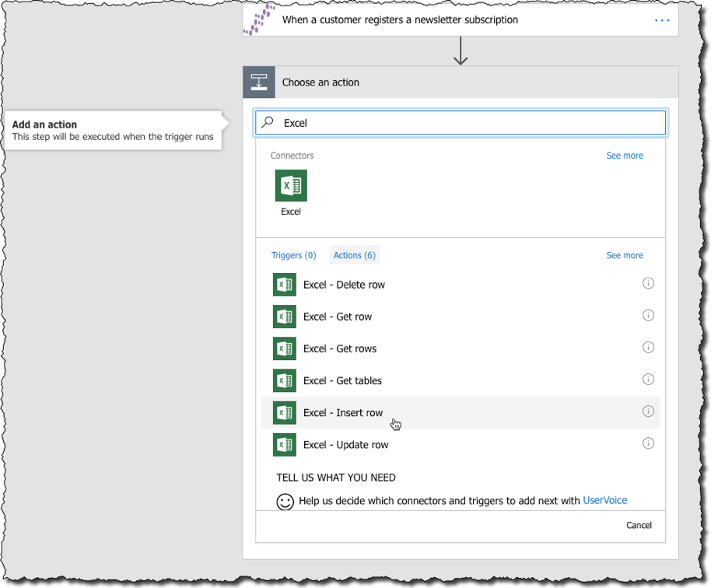Viewport: 711px width, 588px height.
Task: Click the Choose an action header title
Action: click(320, 82)
